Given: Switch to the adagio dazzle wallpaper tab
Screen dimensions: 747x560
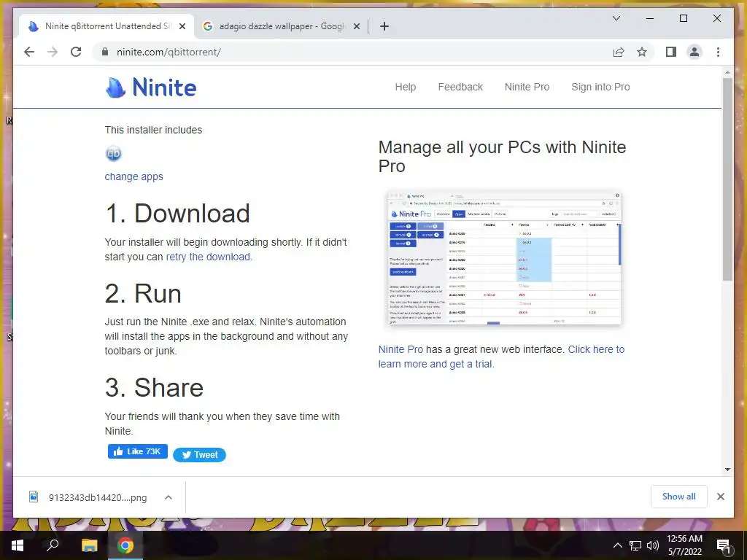Looking at the screenshot, I should [x=281, y=27].
